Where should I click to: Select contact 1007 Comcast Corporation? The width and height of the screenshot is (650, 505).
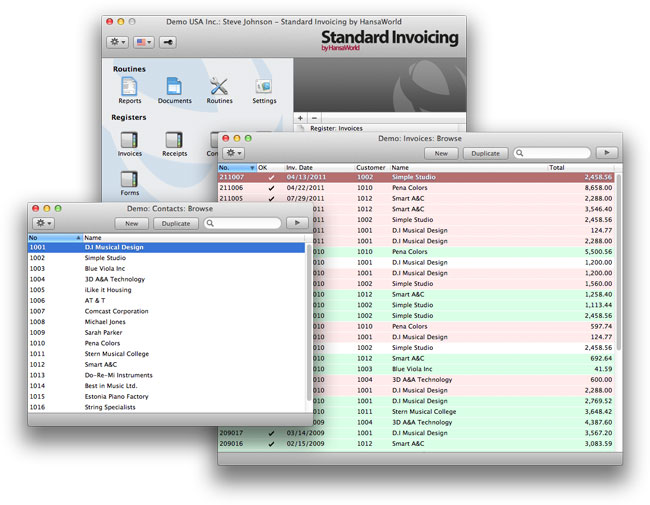(x=166, y=311)
